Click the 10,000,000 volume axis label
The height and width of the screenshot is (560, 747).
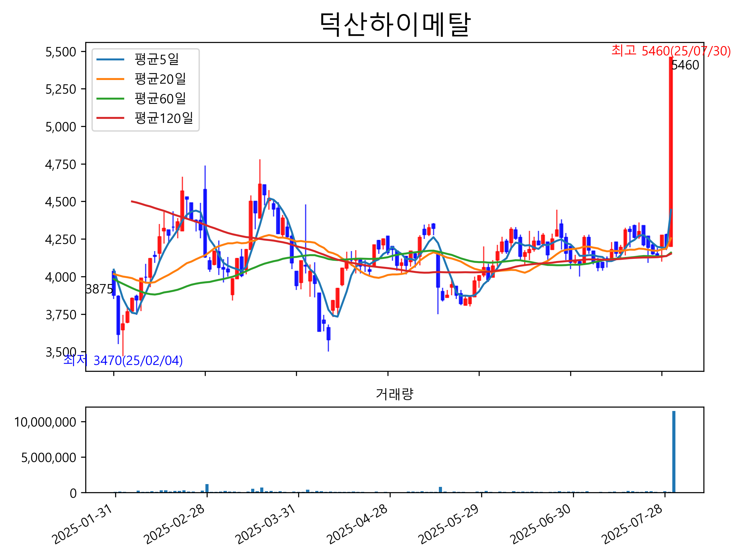coord(45,422)
